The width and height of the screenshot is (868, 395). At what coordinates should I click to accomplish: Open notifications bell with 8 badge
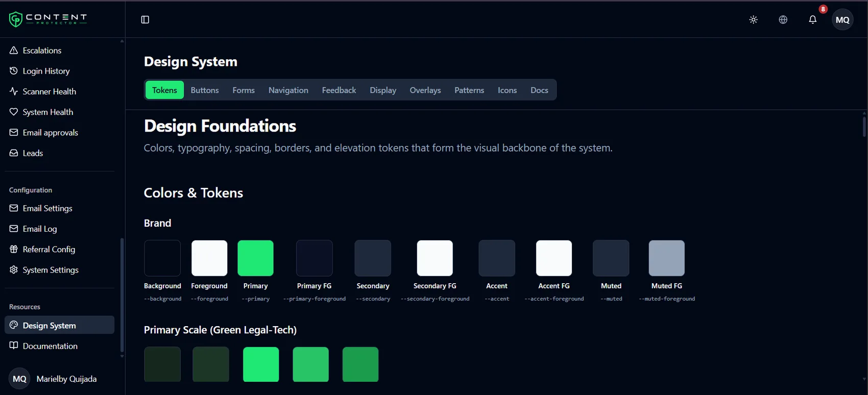point(813,19)
